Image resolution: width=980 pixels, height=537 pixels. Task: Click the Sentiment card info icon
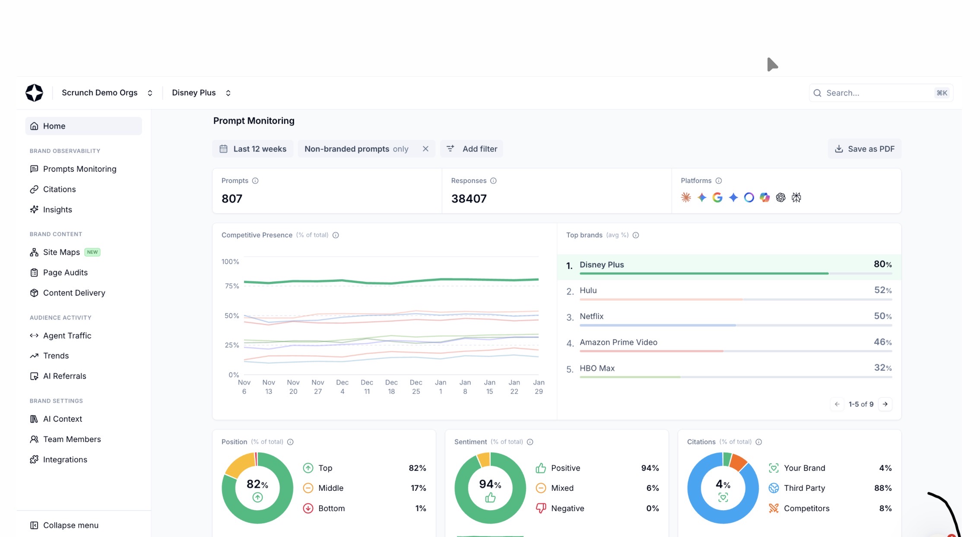pyautogui.click(x=530, y=442)
